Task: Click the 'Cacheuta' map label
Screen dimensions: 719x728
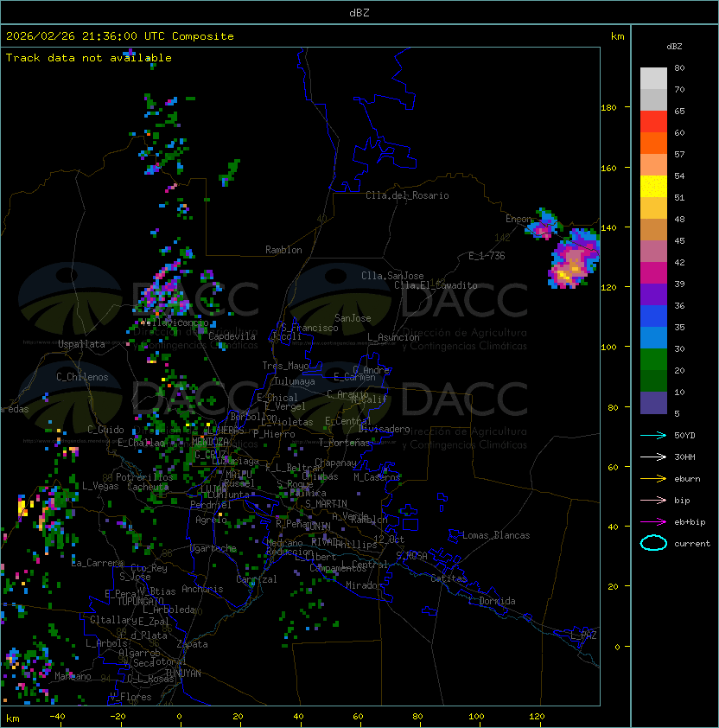Action: coord(148,487)
